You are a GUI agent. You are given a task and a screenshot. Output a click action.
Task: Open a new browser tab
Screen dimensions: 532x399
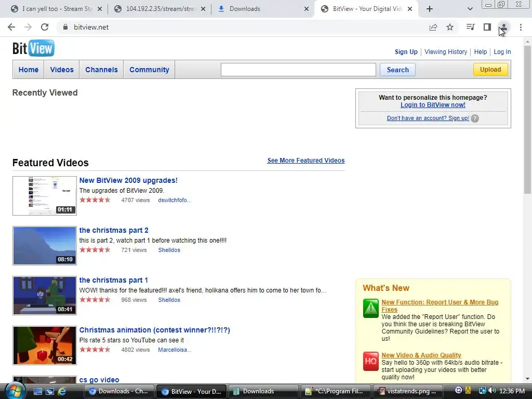pos(430,9)
